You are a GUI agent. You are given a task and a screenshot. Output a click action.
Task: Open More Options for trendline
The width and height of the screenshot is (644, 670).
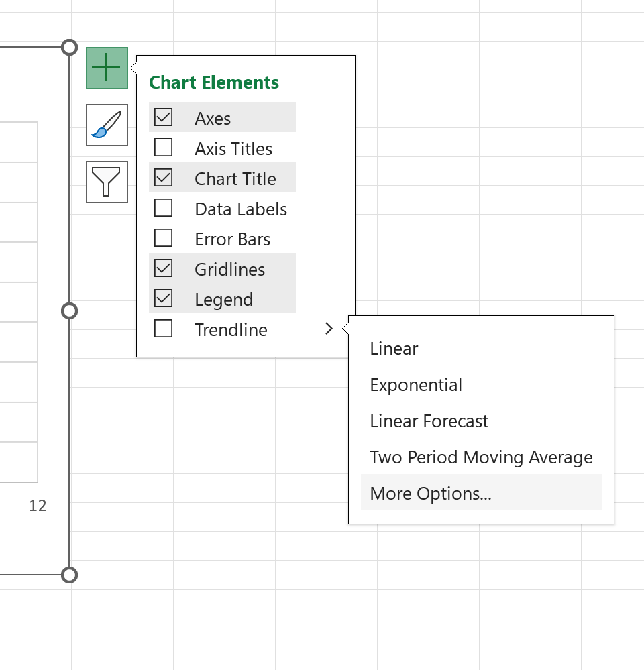(x=481, y=493)
